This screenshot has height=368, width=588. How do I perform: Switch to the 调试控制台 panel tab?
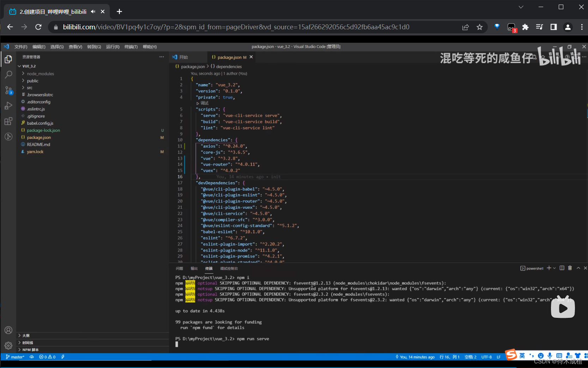[x=229, y=268]
